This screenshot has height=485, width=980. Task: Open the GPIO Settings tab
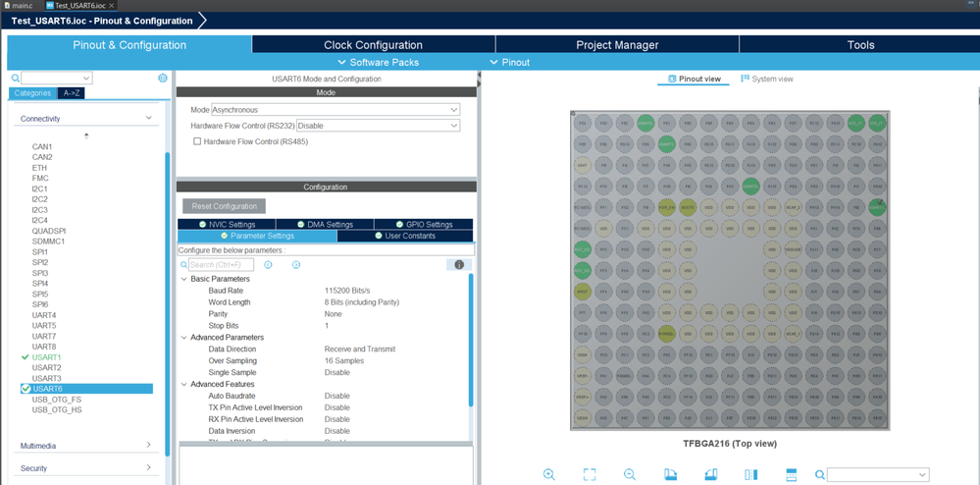pos(424,224)
